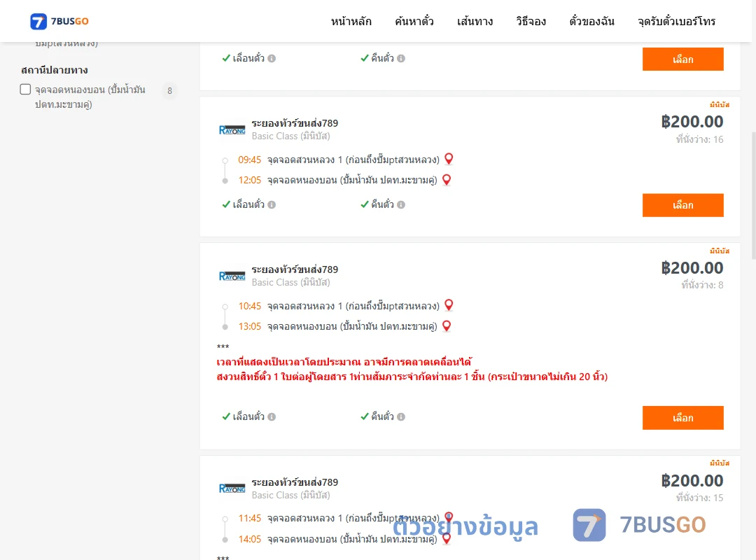Click the count badge 8 beside destination filter
The image size is (756, 560).
tap(169, 91)
